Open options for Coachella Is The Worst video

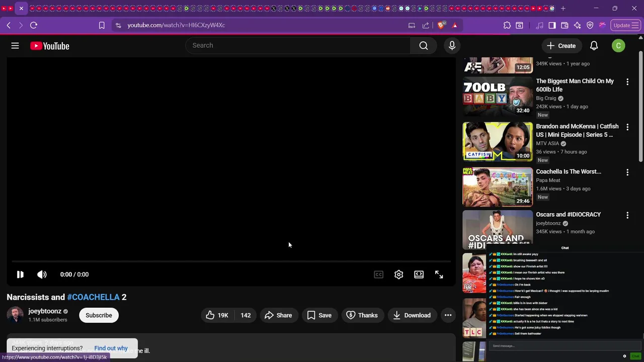tap(627, 172)
